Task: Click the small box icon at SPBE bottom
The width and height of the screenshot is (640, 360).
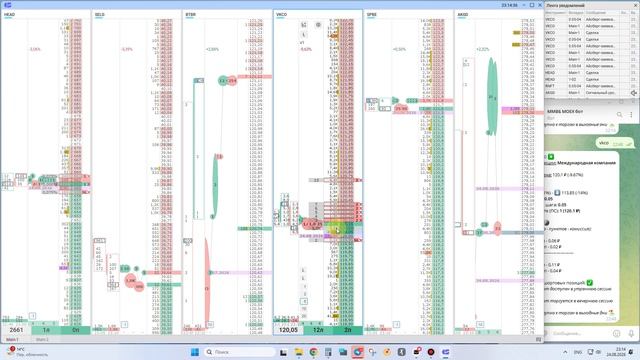Action: [396, 324]
